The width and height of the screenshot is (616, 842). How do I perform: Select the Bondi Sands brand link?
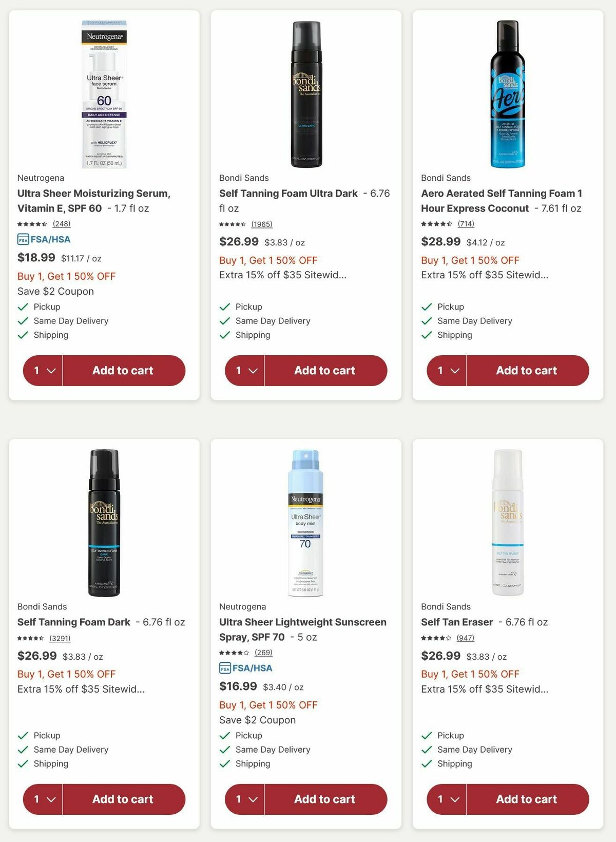click(x=243, y=178)
